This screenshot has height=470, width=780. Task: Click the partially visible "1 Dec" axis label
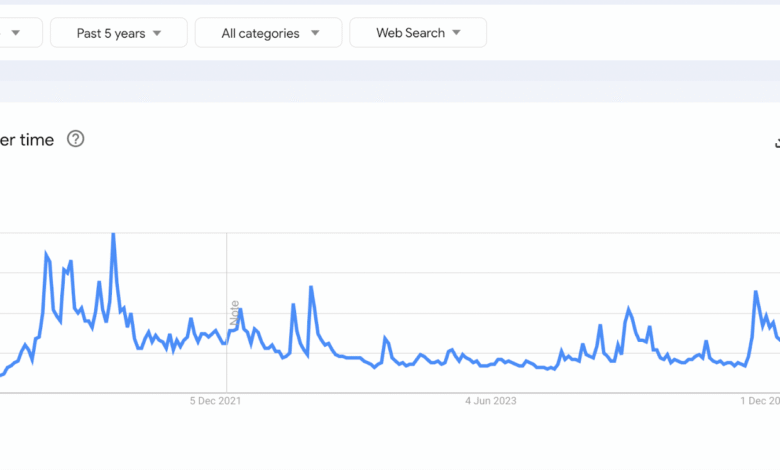tap(760, 401)
